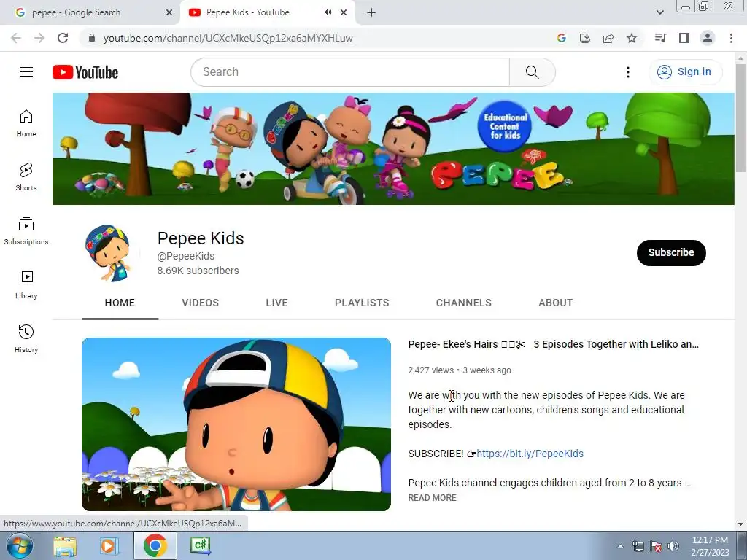Image resolution: width=747 pixels, height=560 pixels.
Task: Click the address bar URL
Action: (228, 38)
